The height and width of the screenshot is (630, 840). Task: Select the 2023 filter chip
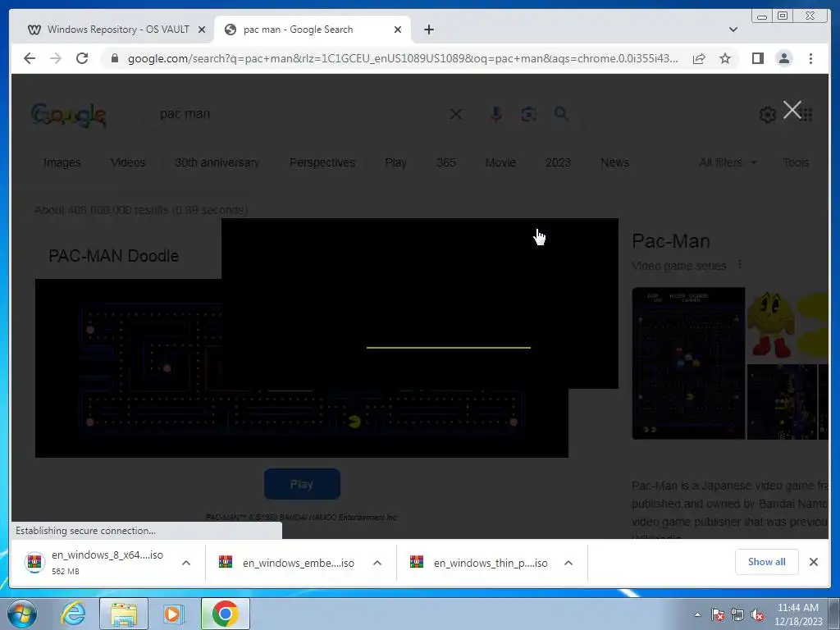[x=558, y=162]
